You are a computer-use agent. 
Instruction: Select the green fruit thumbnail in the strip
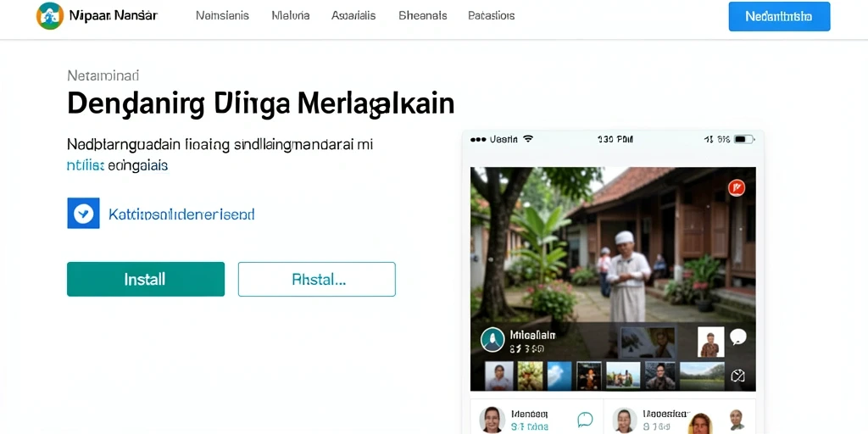click(x=530, y=376)
